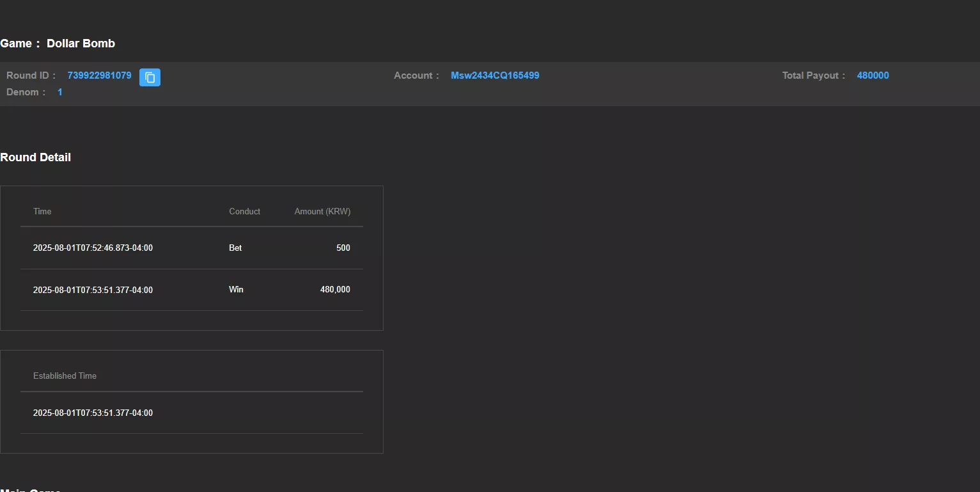
Task: Click the Established Time header
Action: tap(65, 376)
